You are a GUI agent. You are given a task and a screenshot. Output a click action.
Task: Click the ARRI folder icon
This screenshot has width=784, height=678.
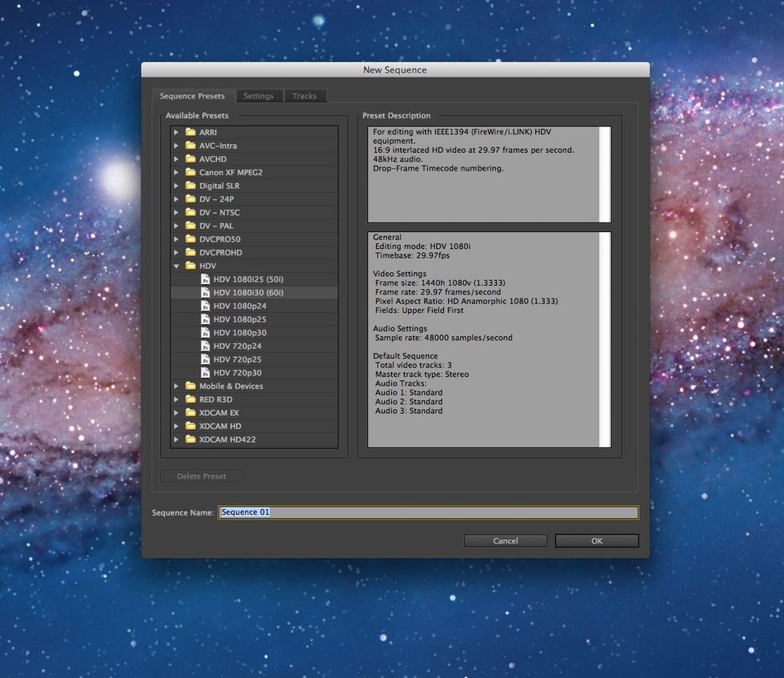click(190, 132)
